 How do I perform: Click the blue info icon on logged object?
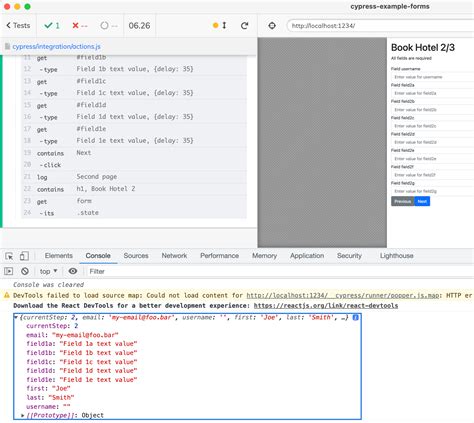[x=355, y=317]
